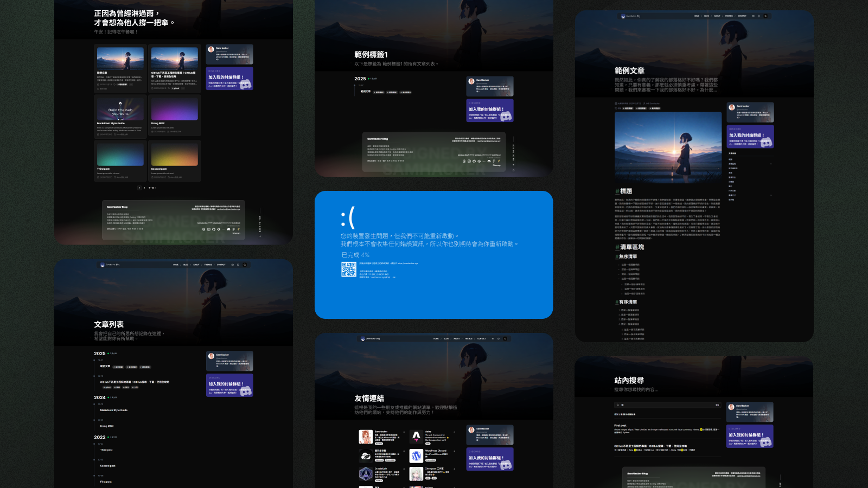This screenshot has height=488, width=868.
Task: Open First post result on 站內搜尋 page
Action: click(x=620, y=426)
